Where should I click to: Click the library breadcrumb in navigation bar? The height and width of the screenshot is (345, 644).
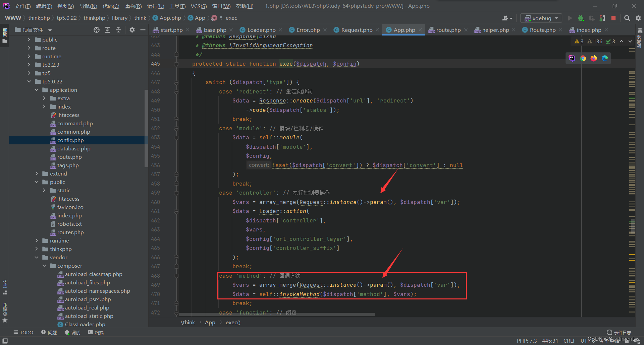pyautogui.click(x=119, y=18)
